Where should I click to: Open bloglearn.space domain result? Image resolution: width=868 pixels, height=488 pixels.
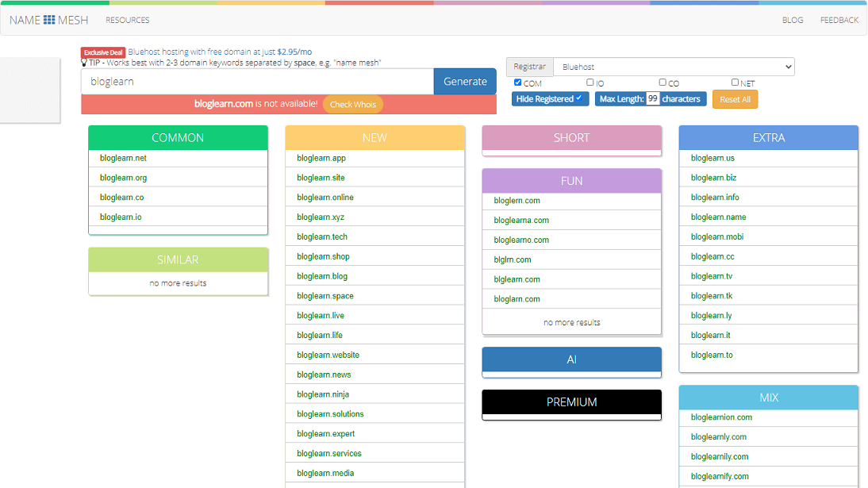325,296
